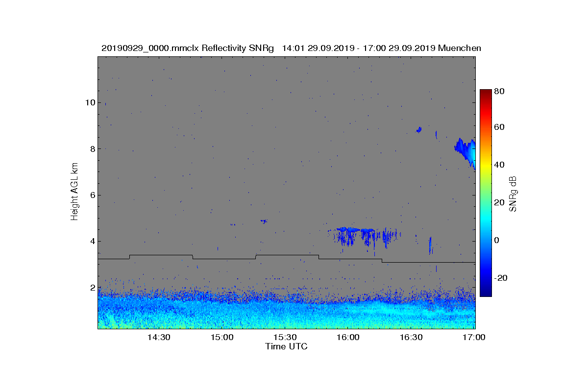Click the 'Height AGL km' y-axis label
The image size is (588, 392).
coord(74,193)
